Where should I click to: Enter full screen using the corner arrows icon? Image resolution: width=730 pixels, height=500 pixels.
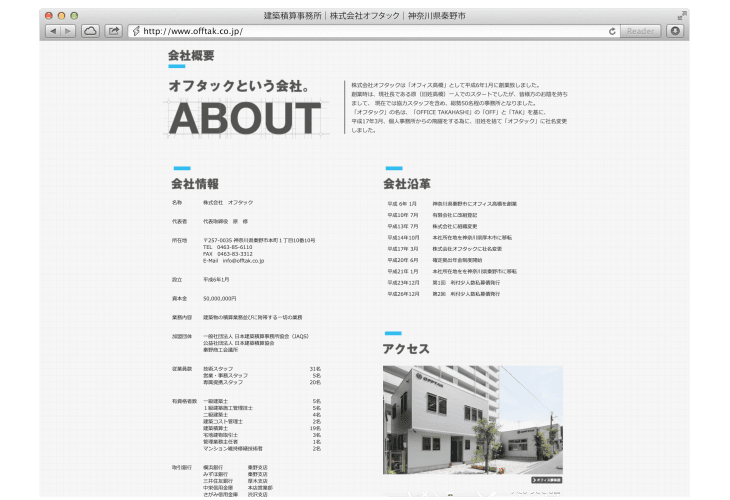click(682, 16)
